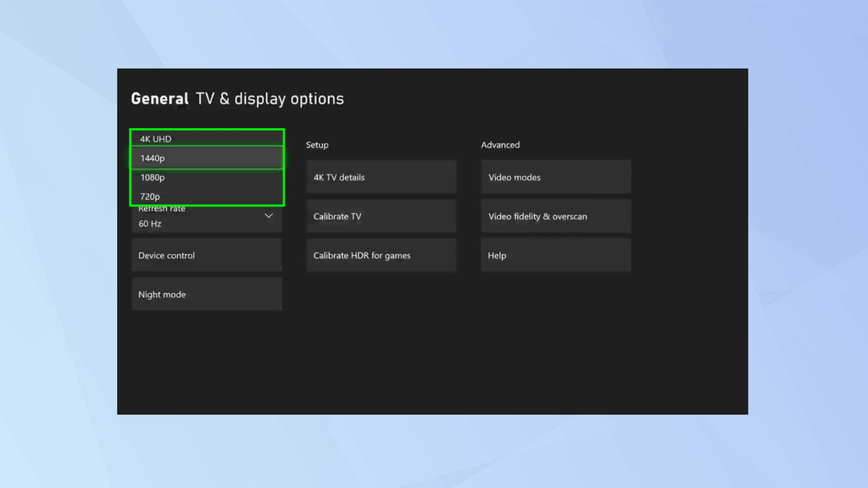Expand the 60 Hz refresh rate selector
Screen dimensions: 868x488
tap(207, 223)
